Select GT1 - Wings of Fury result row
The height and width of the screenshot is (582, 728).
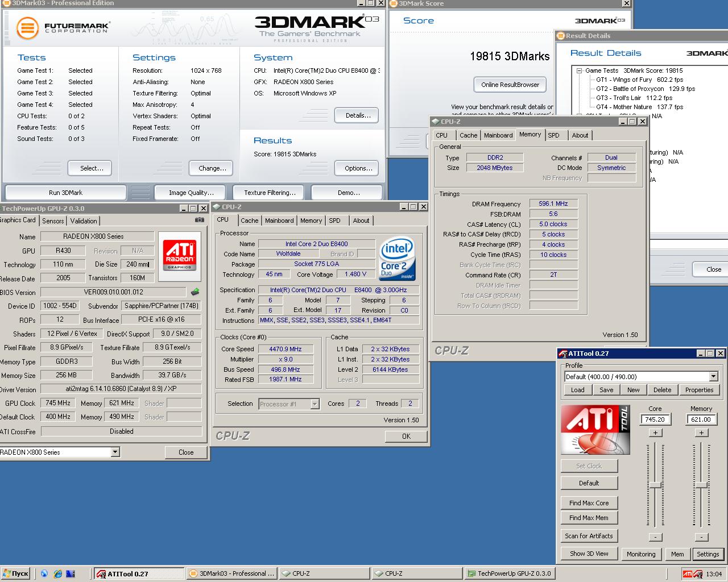[x=639, y=80]
